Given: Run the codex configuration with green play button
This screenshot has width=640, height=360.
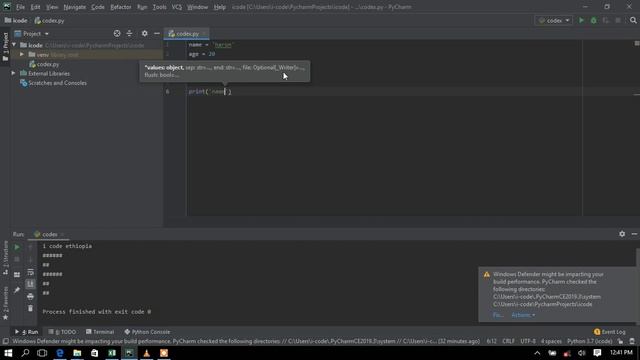Looking at the screenshot, I should point(581,20).
